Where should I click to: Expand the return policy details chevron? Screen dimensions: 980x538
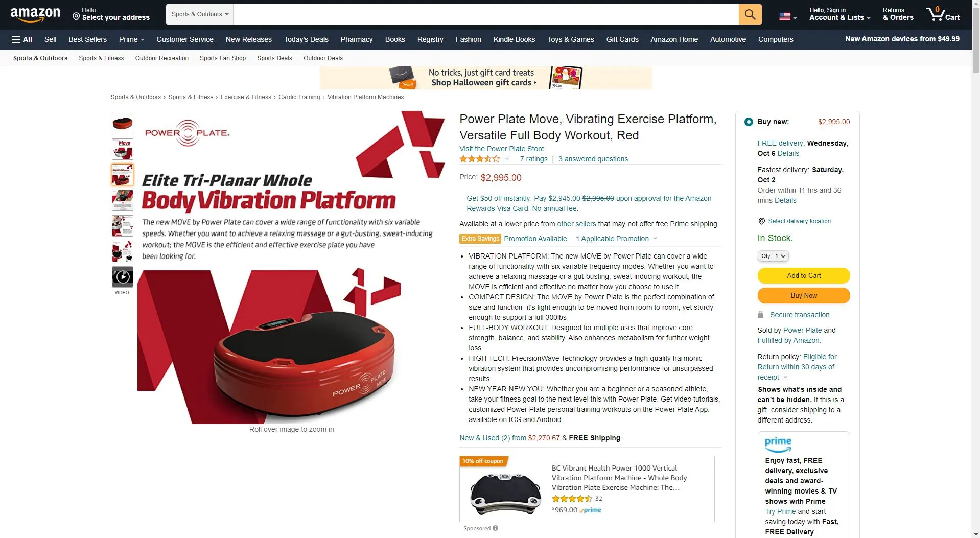point(785,377)
